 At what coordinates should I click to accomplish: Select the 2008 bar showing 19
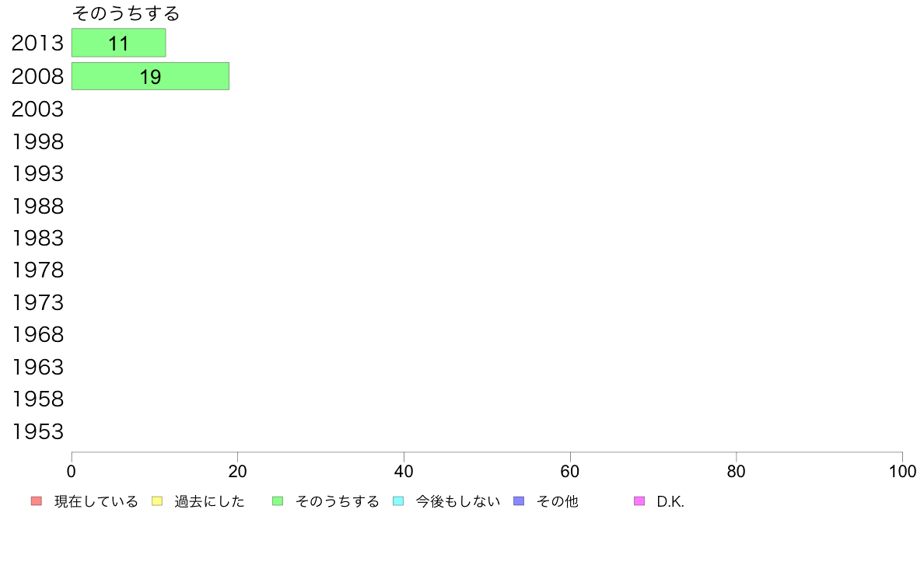(150, 76)
